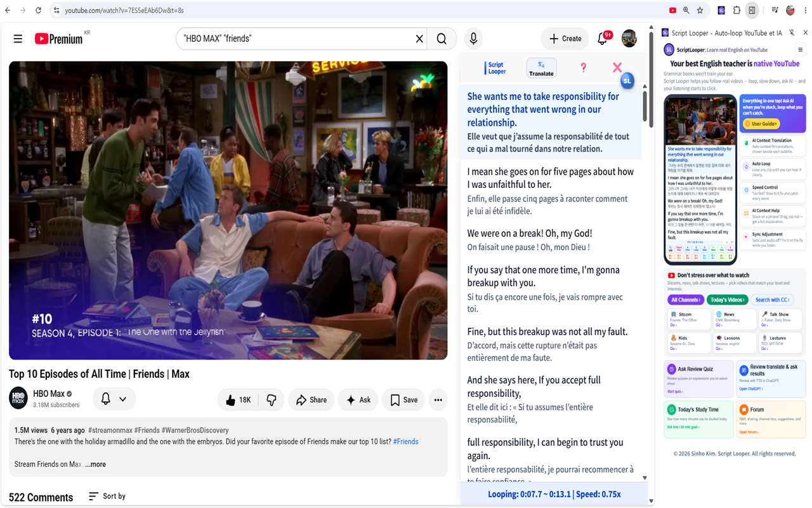Toggle Translate in Script Looper overlay
This screenshot has width=812, height=508.
coord(541,68)
